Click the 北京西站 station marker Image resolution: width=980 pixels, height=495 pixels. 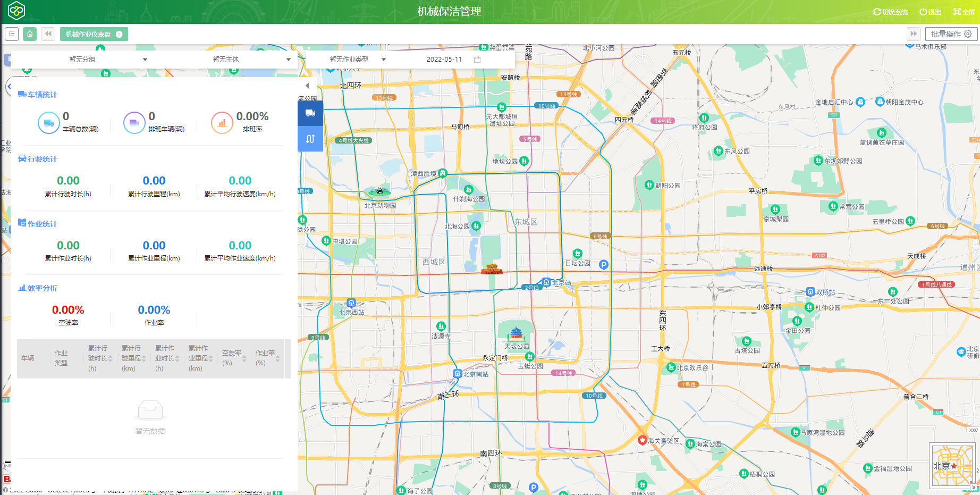pyautogui.click(x=351, y=303)
